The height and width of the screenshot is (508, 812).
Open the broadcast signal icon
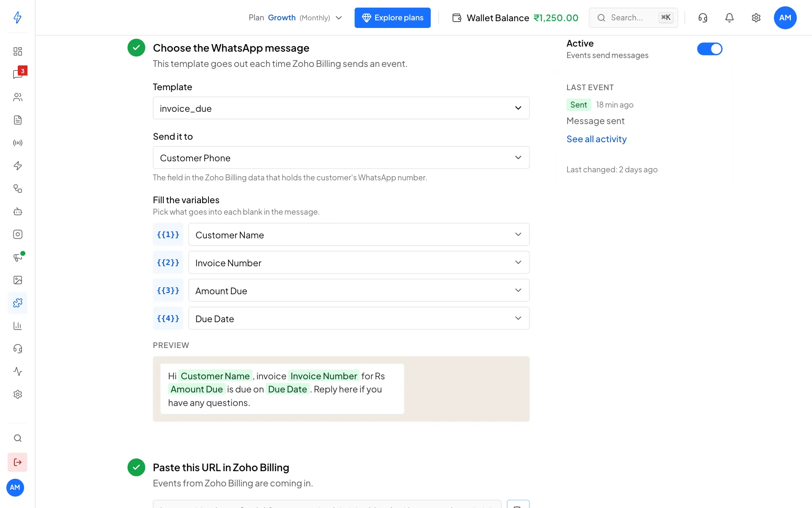click(x=17, y=143)
